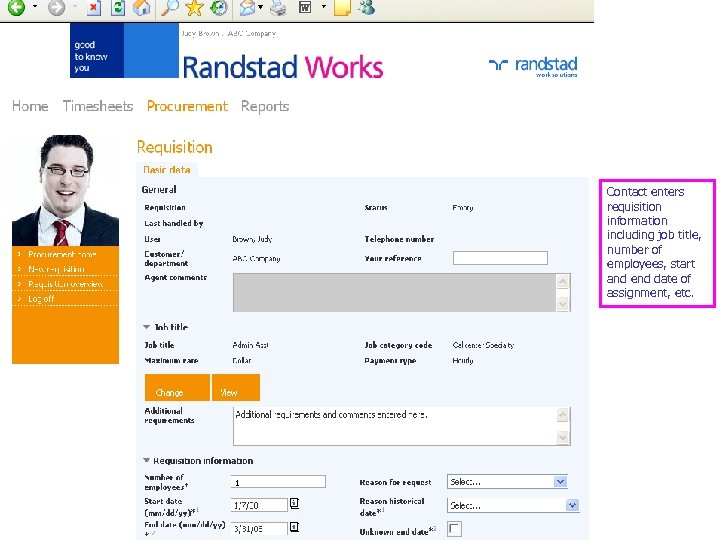
Task: Collapse the Job title section triangle
Action: 146,327
